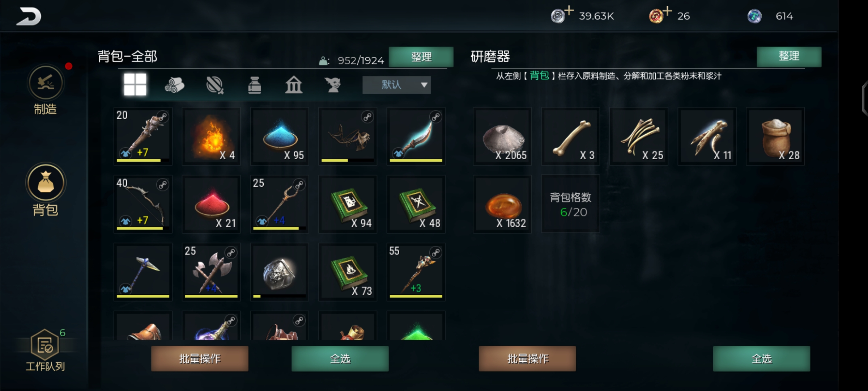The width and height of the screenshot is (868, 391).
Task: Click the grinder 全选 select-all button
Action: tap(761, 358)
